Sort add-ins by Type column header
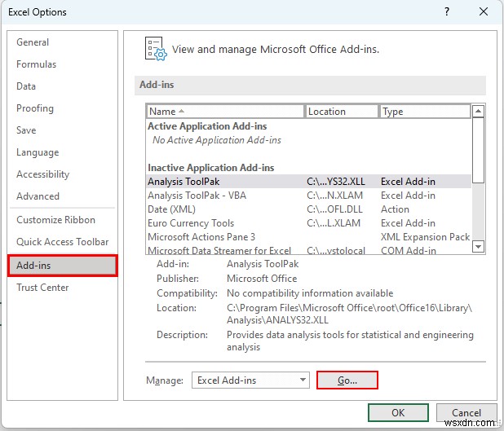 [425, 112]
